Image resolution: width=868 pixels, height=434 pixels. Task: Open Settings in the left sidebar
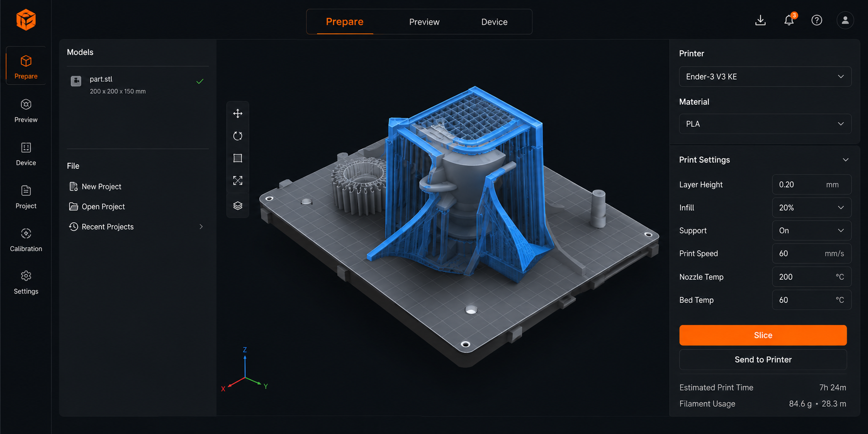26,282
